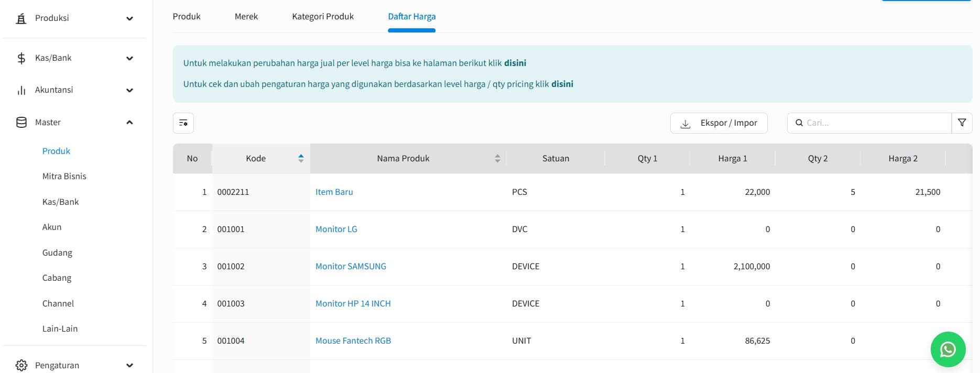This screenshot has width=980, height=373.
Task: Click the filter funnel icon
Action: pos(962,123)
